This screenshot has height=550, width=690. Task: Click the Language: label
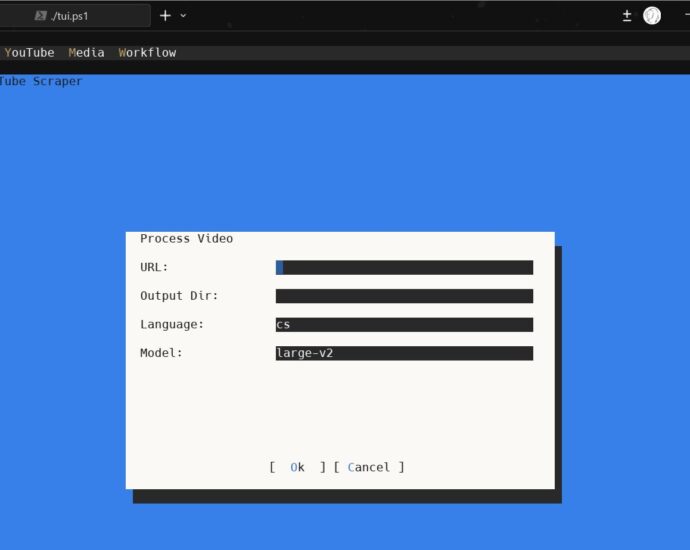coord(172,325)
